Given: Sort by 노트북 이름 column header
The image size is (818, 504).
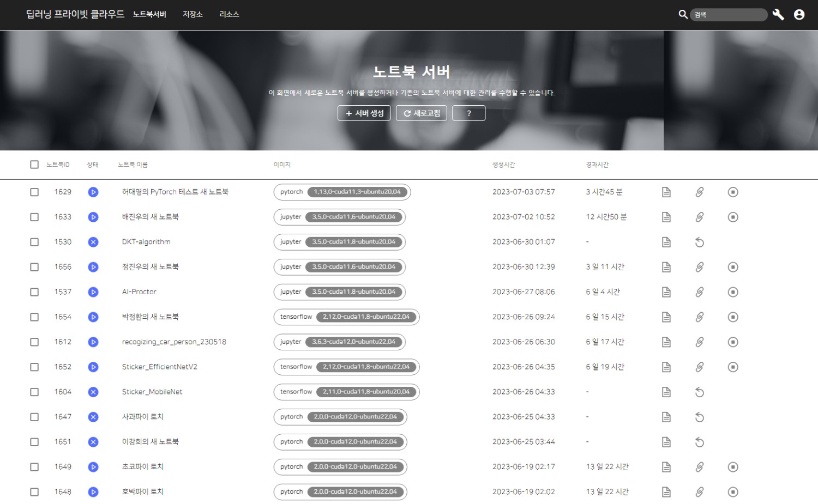Looking at the screenshot, I should point(133,165).
